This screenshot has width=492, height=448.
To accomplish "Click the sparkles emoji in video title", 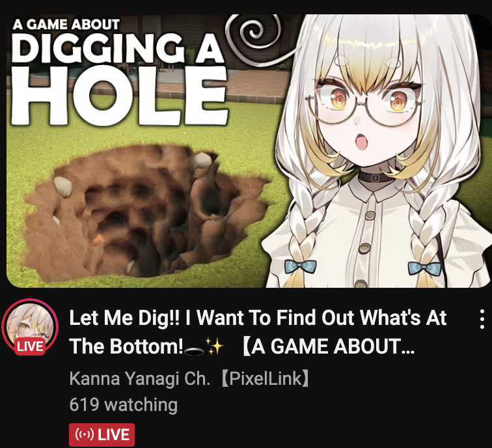I will pyautogui.click(x=215, y=346).
